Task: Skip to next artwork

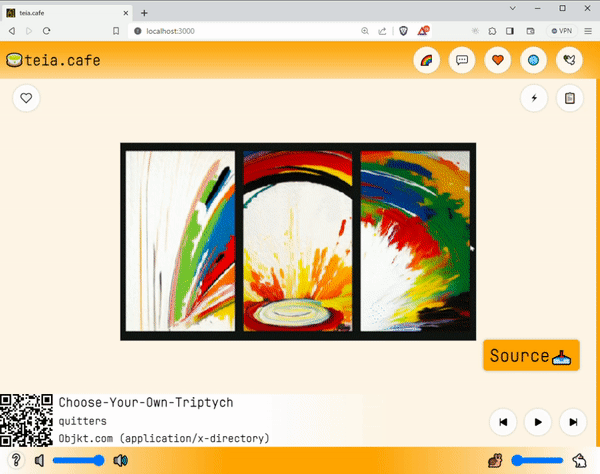Action: [573, 422]
